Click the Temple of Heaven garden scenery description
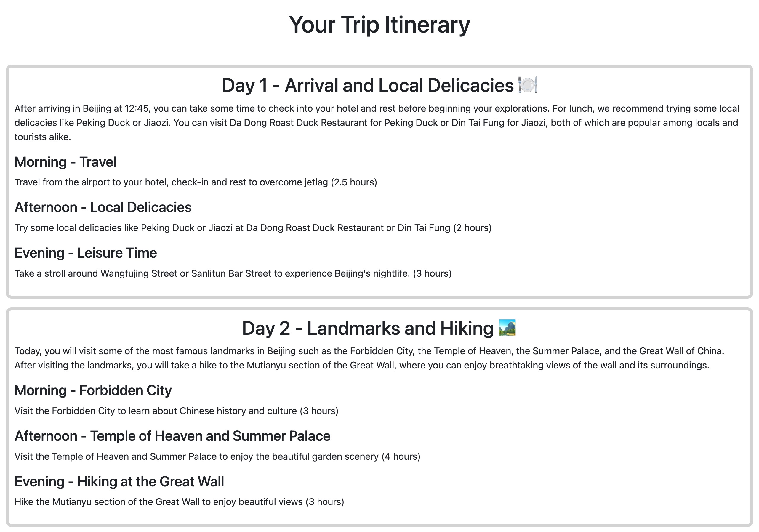759x532 pixels. point(217,457)
